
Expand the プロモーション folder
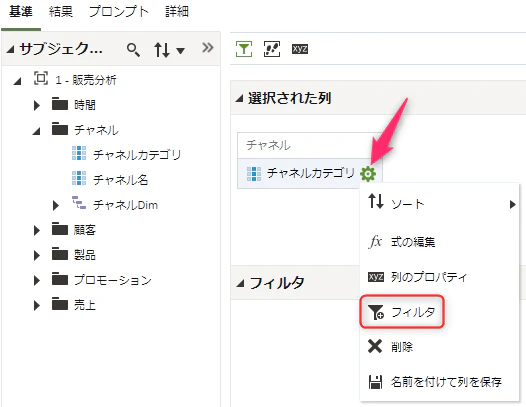click(x=37, y=281)
